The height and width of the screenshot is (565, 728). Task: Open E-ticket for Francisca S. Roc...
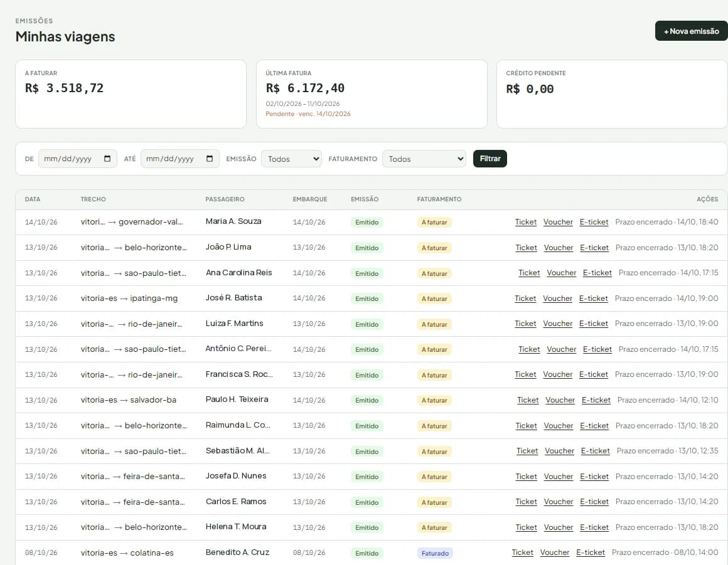point(593,374)
